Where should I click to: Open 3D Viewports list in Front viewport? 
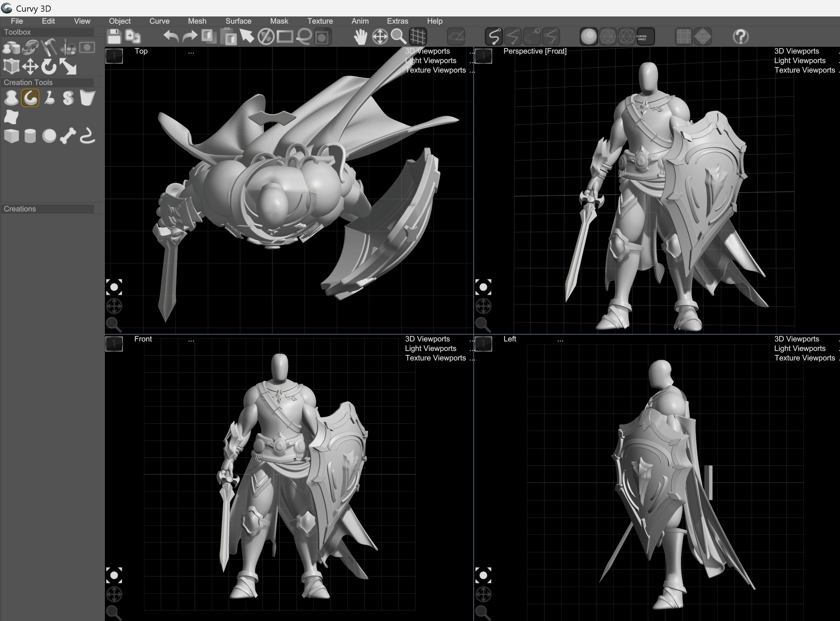pos(427,339)
